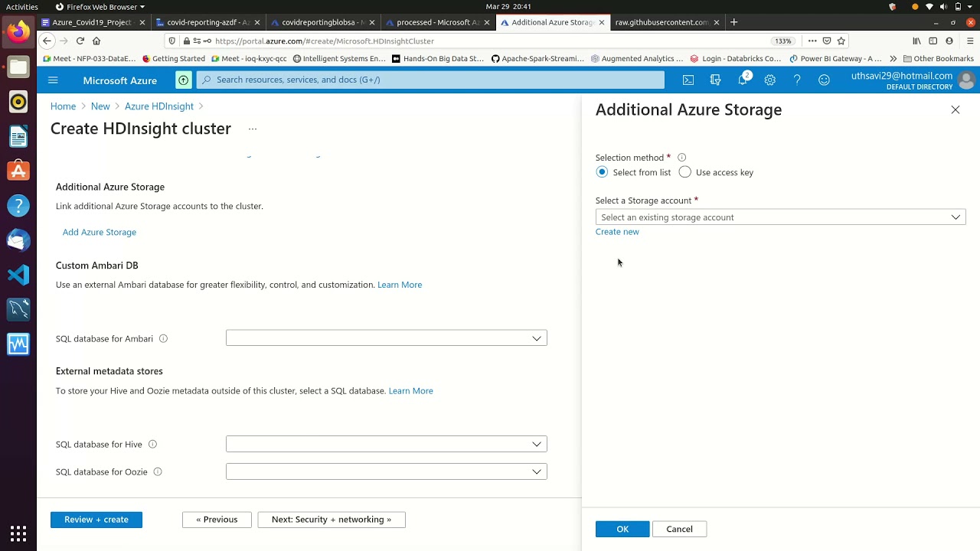Open a new Firefox tab

733,22
